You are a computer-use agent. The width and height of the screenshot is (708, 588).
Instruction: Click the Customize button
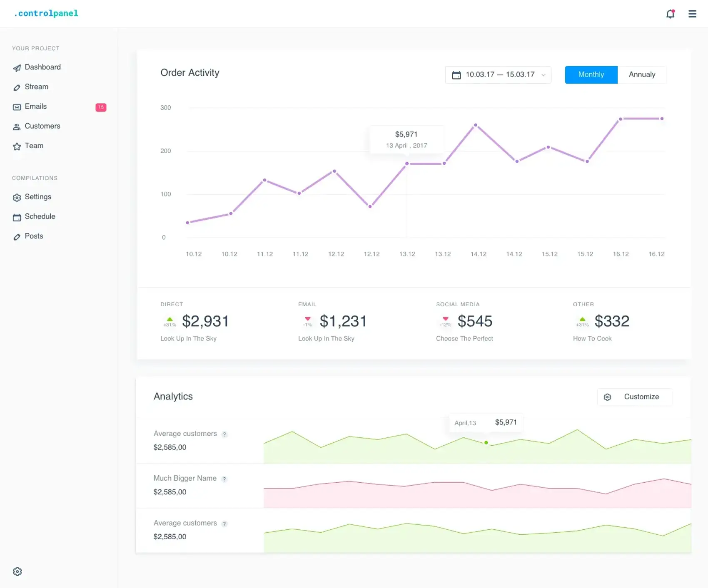(x=634, y=397)
